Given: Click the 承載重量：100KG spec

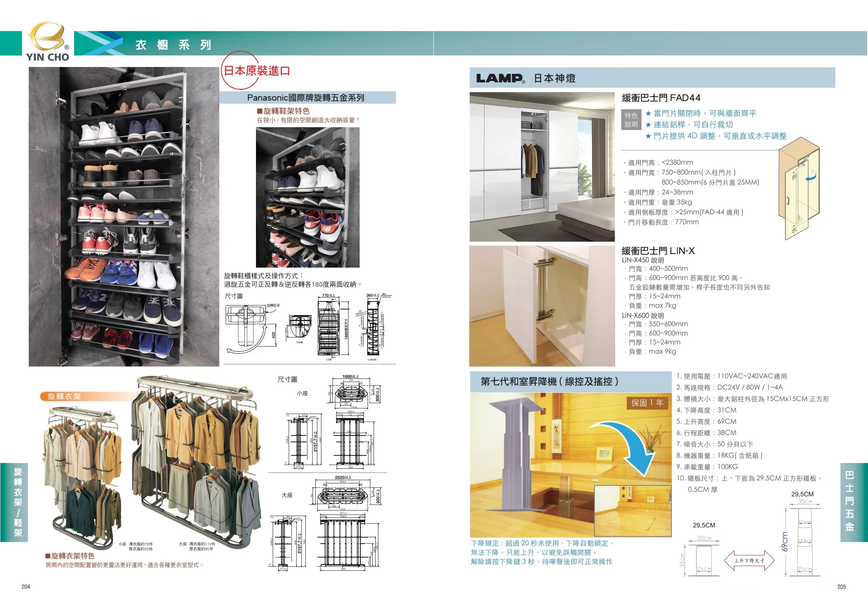Looking at the screenshot, I should click(x=707, y=467).
